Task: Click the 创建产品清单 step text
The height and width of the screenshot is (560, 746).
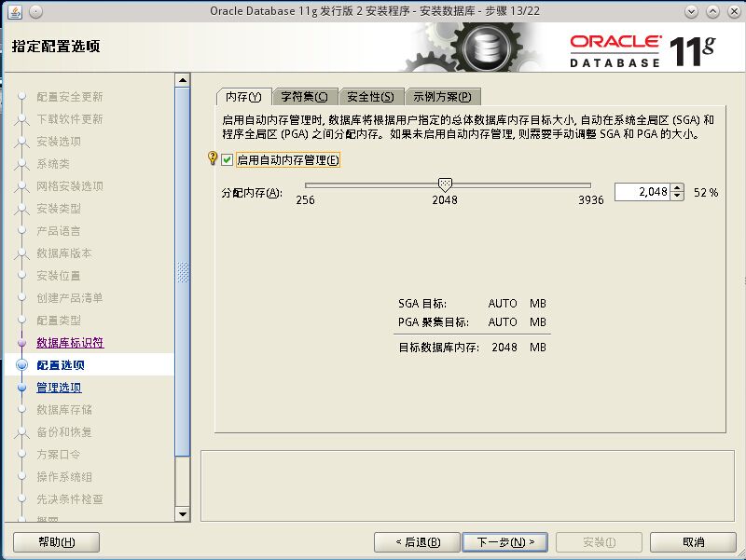Action: click(70, 298)
